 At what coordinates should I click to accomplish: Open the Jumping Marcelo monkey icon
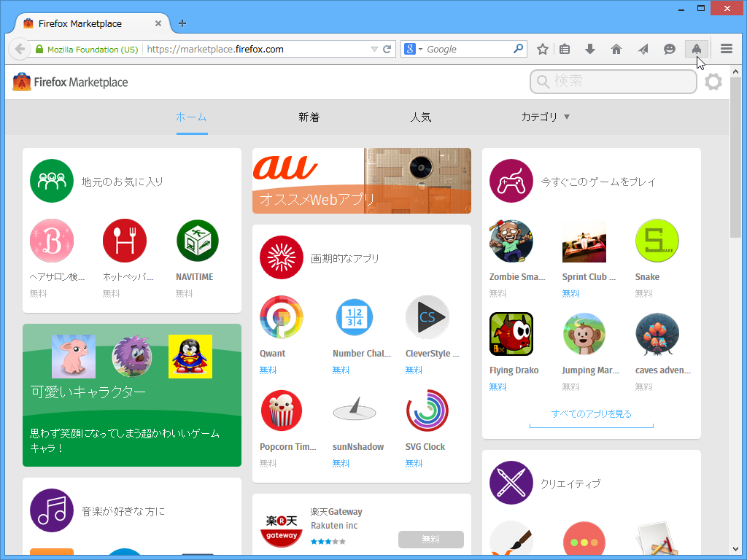(x=584, y=334)
